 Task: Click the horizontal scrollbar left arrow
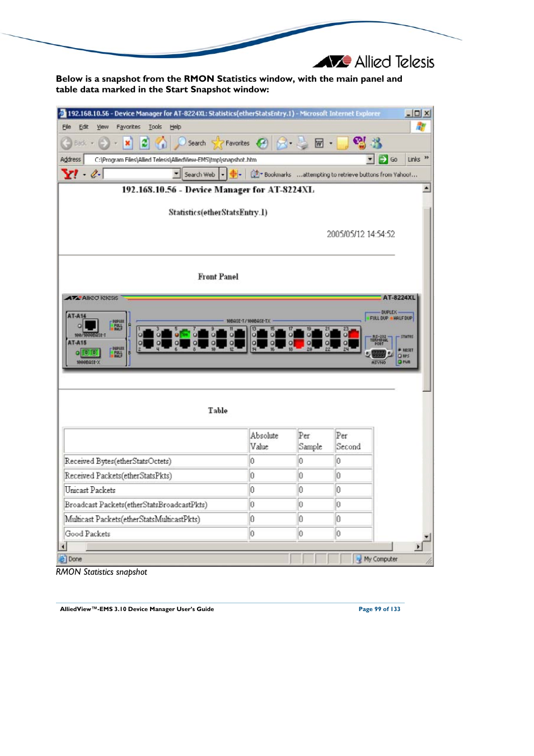tap(63, 547)
